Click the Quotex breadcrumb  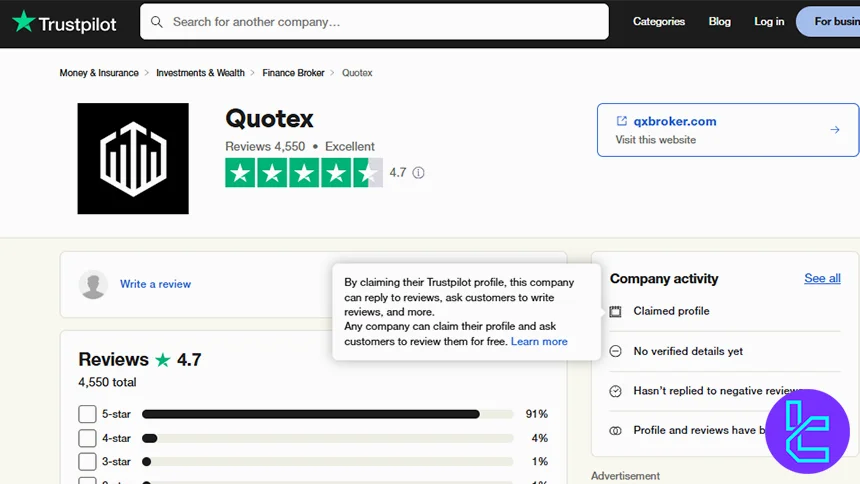(357, 73)
